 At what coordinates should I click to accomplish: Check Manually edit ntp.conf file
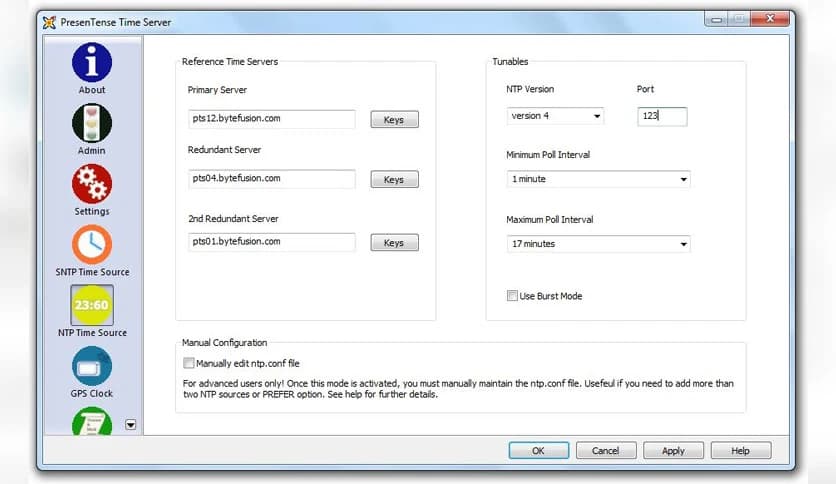pos(188,363)
